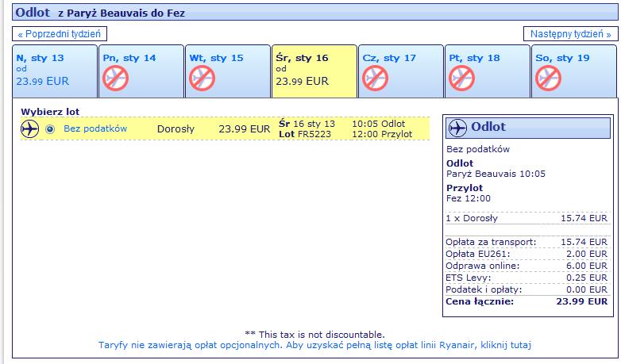Go to Poprzedni tydzień (previous week)
621x364 pixels.
[x=60, y=34]
